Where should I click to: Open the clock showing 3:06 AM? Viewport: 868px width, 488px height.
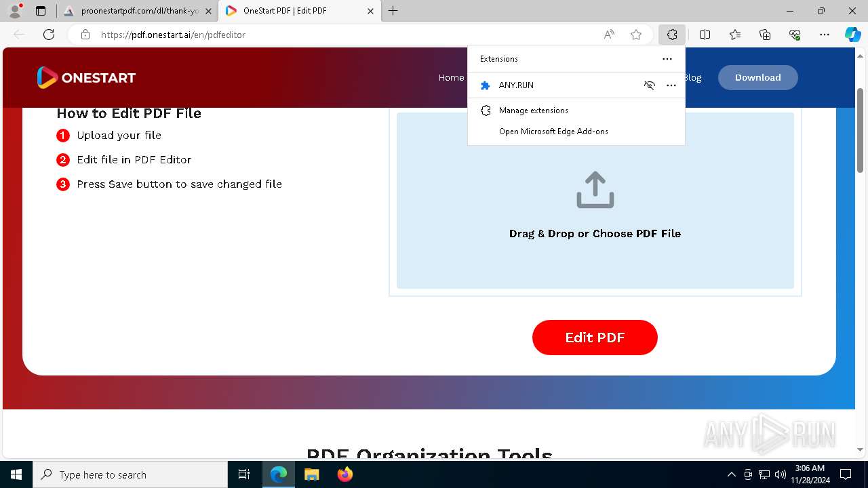(x=810, y=474)
